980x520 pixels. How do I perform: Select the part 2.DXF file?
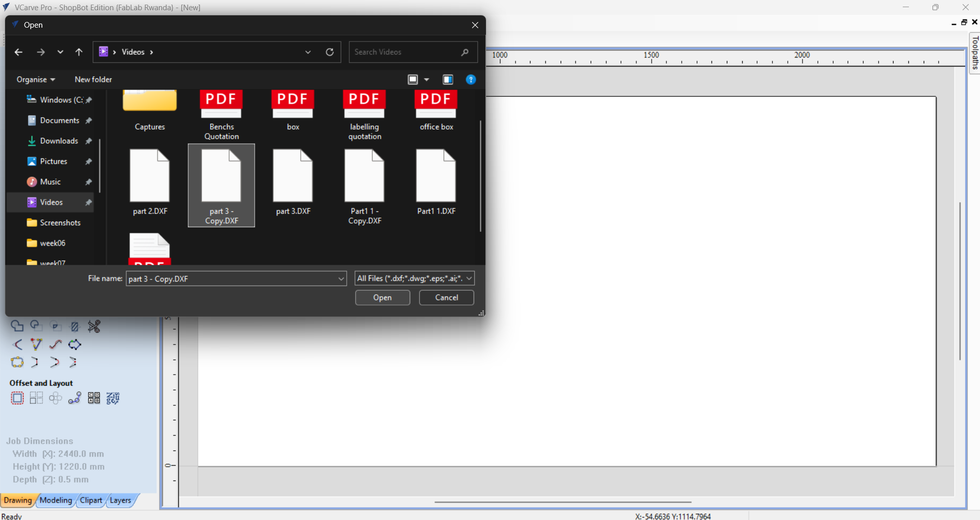coord(150,182)
